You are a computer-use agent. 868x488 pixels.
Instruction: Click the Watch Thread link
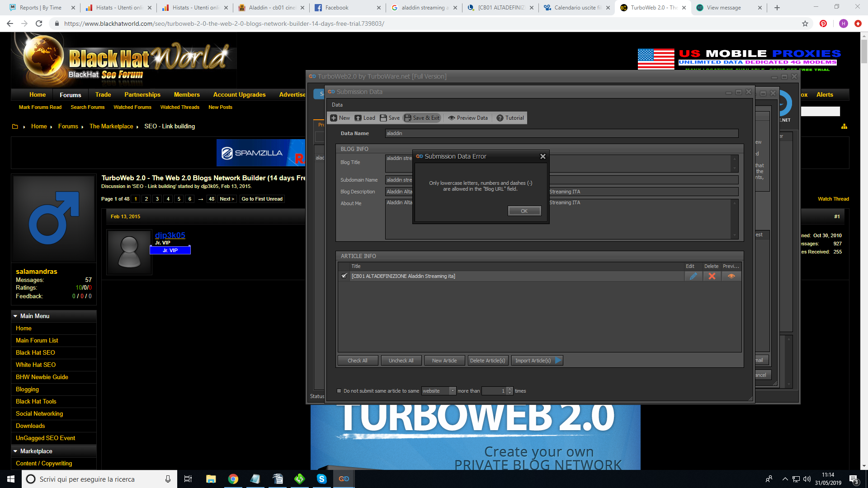[833, 199]
